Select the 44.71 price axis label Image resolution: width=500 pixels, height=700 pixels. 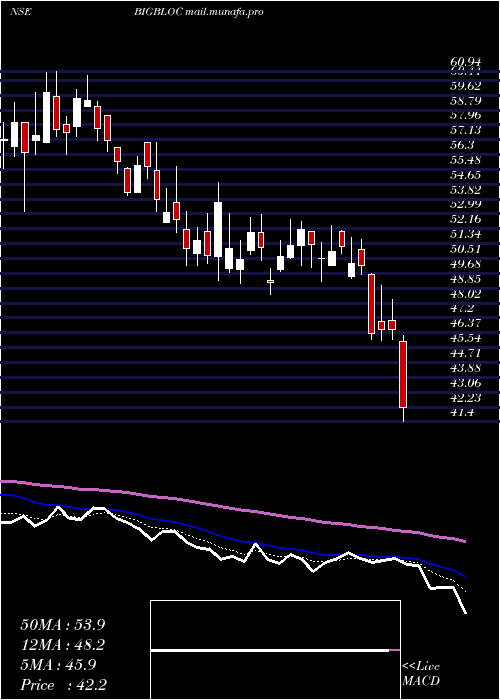pyautogui.click(x=466, y=353)
